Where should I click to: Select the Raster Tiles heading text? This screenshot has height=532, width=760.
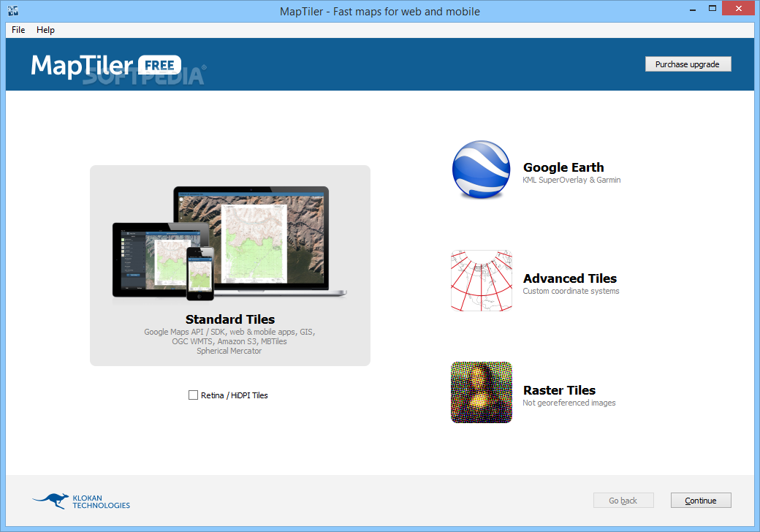[559, 390]
